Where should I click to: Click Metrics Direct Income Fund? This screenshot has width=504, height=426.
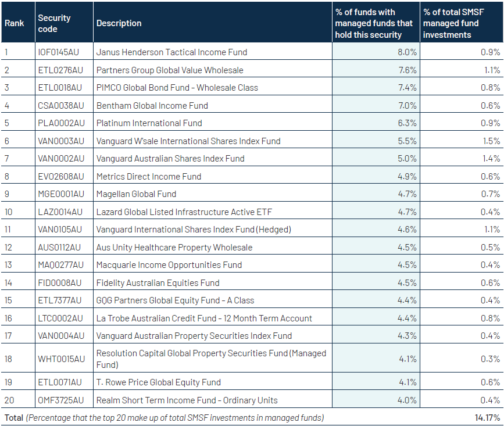(x=149, y=177)
